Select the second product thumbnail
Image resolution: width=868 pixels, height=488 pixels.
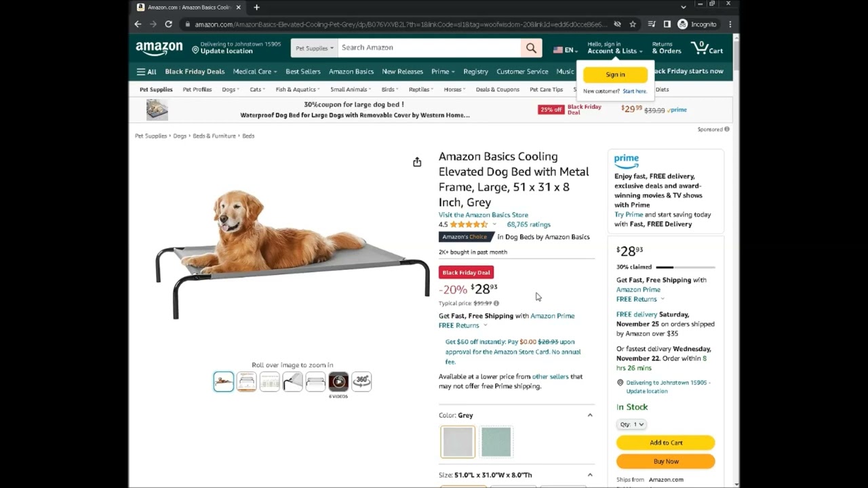click(246, 381)
